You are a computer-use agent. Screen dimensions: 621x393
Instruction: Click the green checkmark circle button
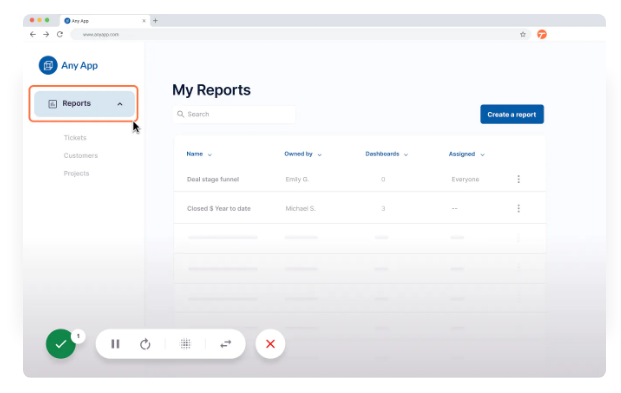click(x=61, y=344)
